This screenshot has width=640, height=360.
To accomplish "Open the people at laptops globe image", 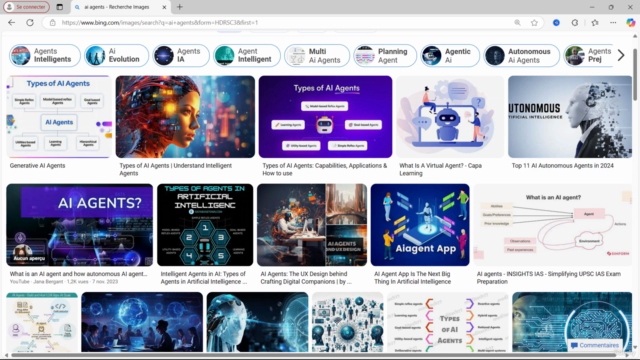I will click(x=142, y=322).
